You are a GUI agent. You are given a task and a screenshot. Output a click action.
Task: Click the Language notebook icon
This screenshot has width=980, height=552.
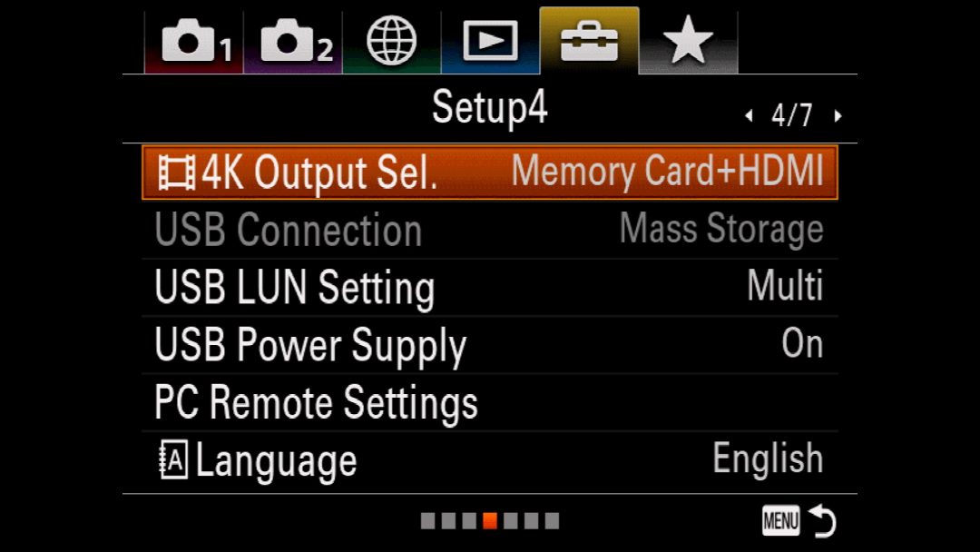pos(173,459)
